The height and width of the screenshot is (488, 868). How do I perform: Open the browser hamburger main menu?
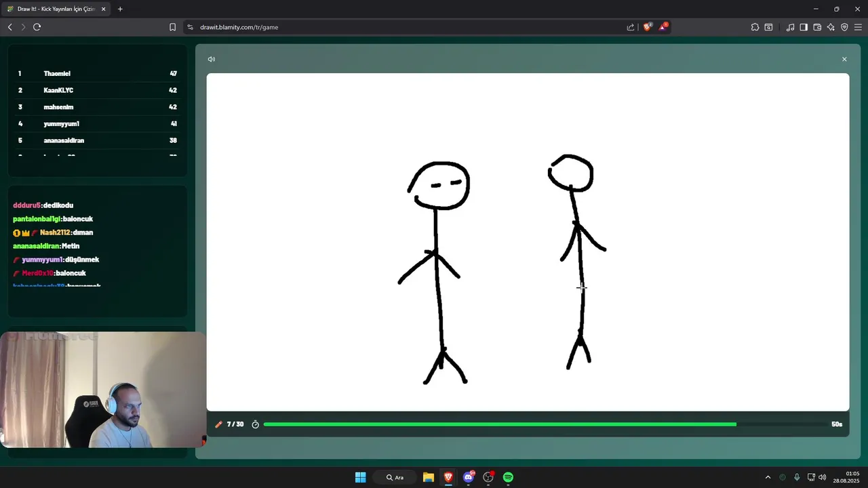click(x=858, y=27)
